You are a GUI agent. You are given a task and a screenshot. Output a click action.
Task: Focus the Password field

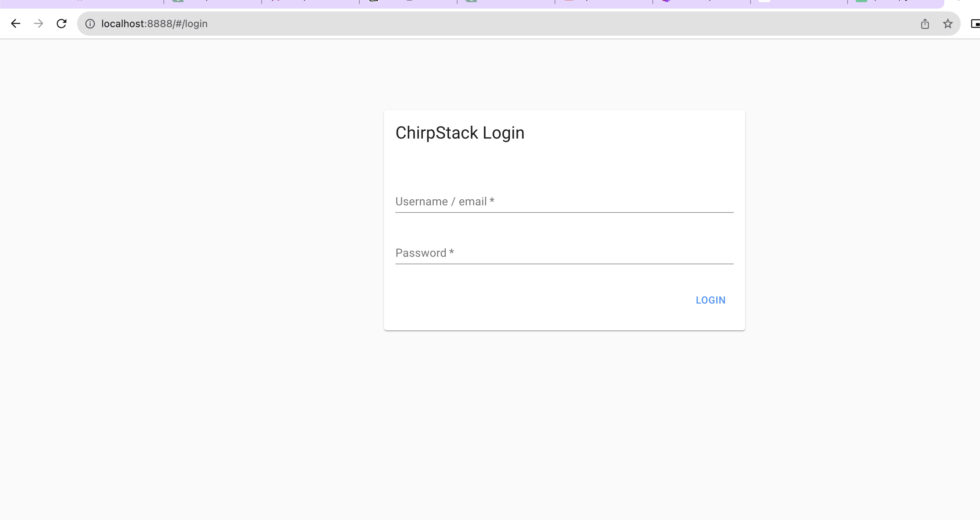pyautogui.click(x=564, y=253)
